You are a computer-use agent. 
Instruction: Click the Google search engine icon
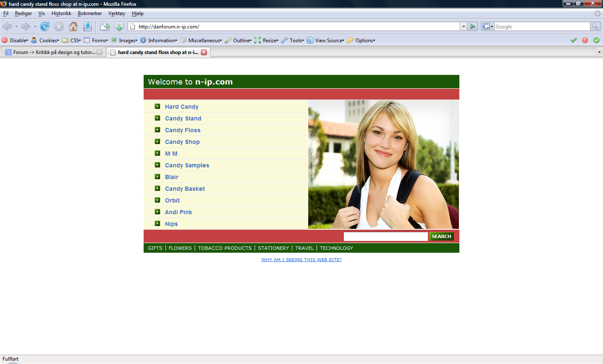[x=486, y=26]
